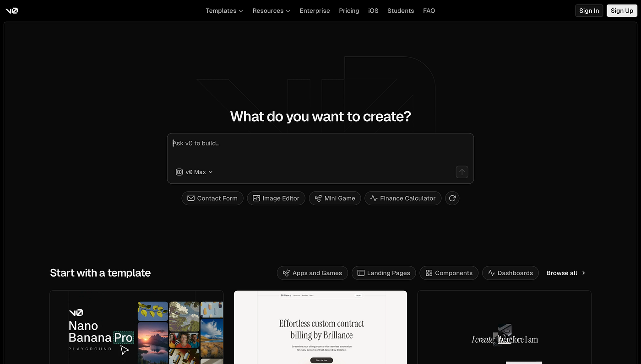Expand the Resources dropdown menu
The height and width of the screenshot is (364, 641).
coord(271,11)
